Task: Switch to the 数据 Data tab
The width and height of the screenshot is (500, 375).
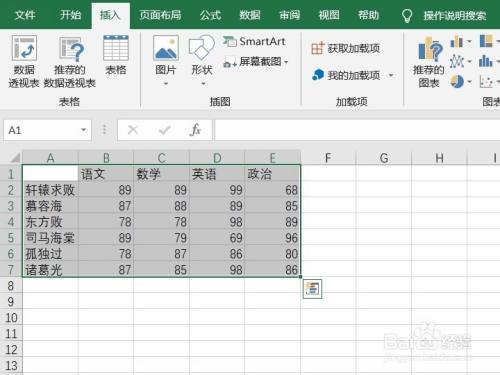Action: pyautogui.click(x=250, y=15)
